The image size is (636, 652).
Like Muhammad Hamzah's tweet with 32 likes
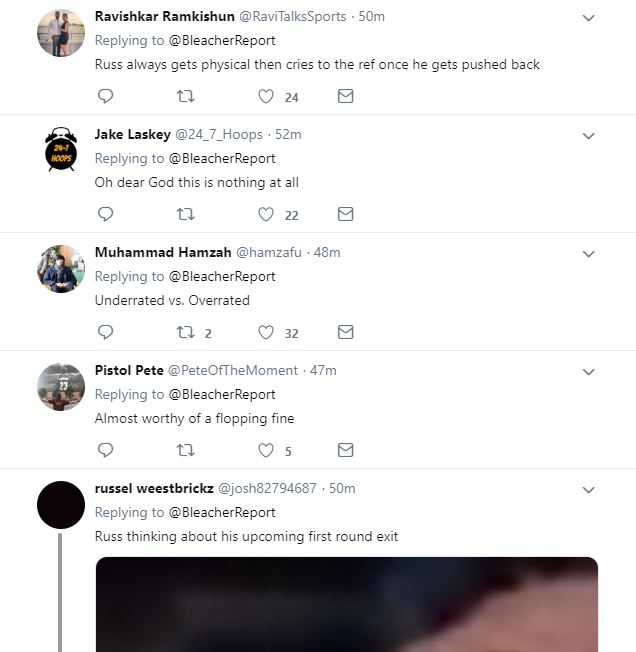pyautogui.click(x=266, y=332)
